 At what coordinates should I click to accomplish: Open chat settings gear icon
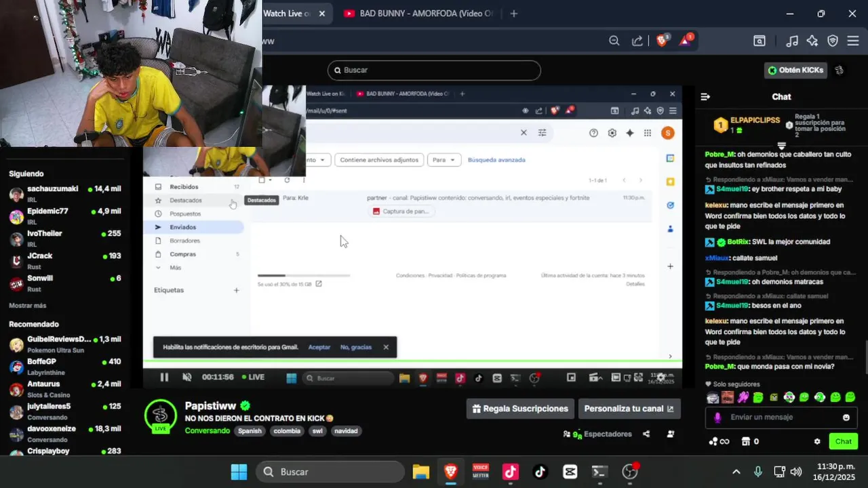[x=817, y=441]
